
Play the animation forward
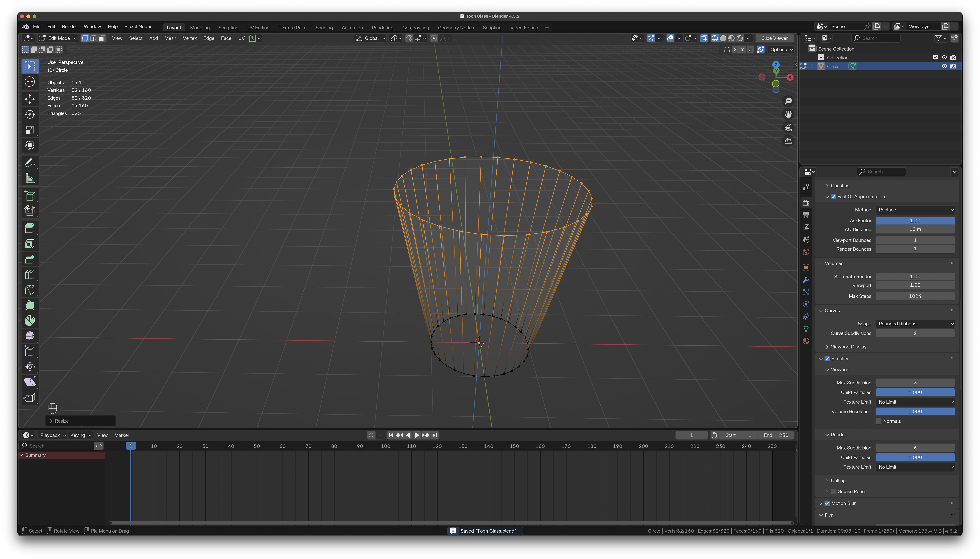tap(417, 435)
